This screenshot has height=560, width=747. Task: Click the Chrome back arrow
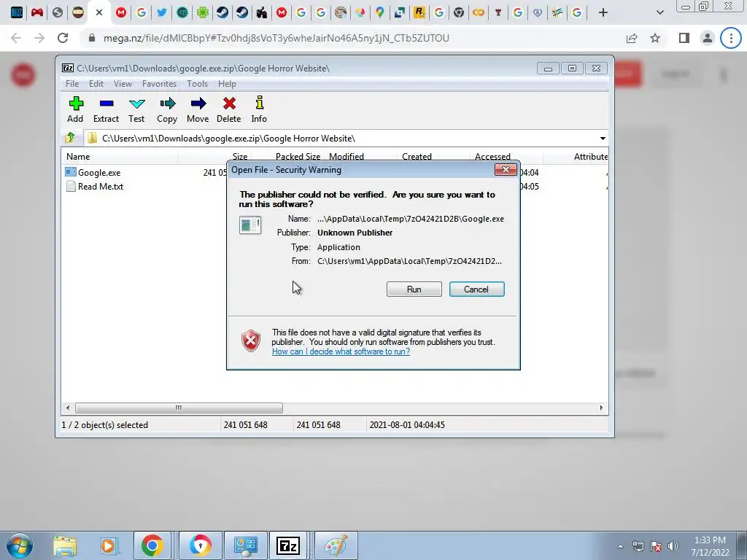click(16, 38)
